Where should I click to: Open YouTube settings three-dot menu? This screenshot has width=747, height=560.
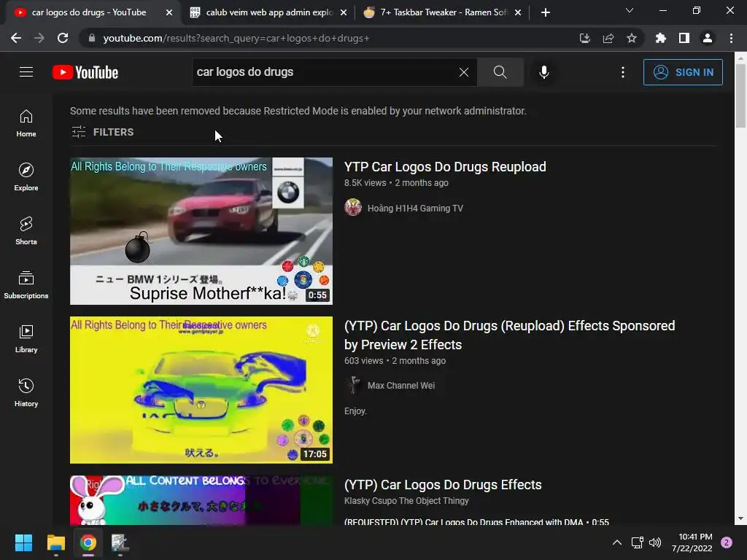pos(622,72)
